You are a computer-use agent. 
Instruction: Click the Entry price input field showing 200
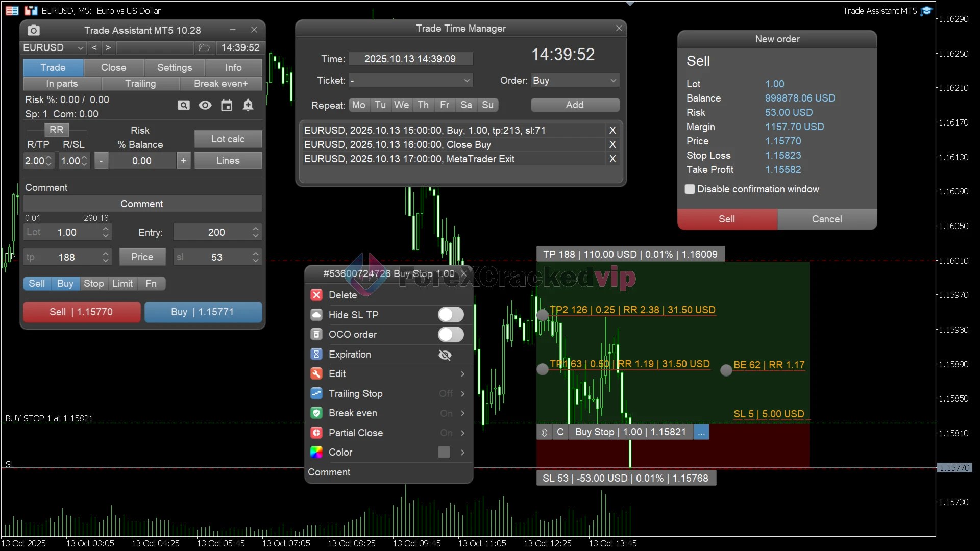pos(216,232)
